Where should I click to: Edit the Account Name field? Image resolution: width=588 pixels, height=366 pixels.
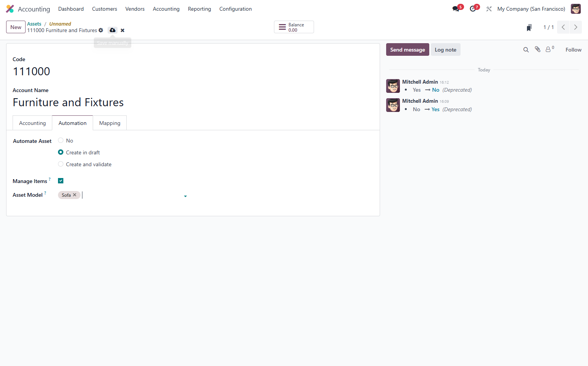[68, 102]
